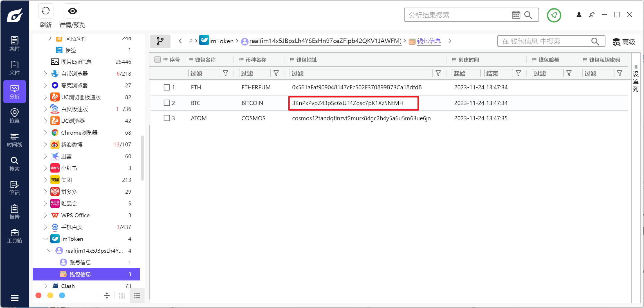Go back with breadcrumb left arrow
This screenshot has width=644, height=308.
pos(180,41)
